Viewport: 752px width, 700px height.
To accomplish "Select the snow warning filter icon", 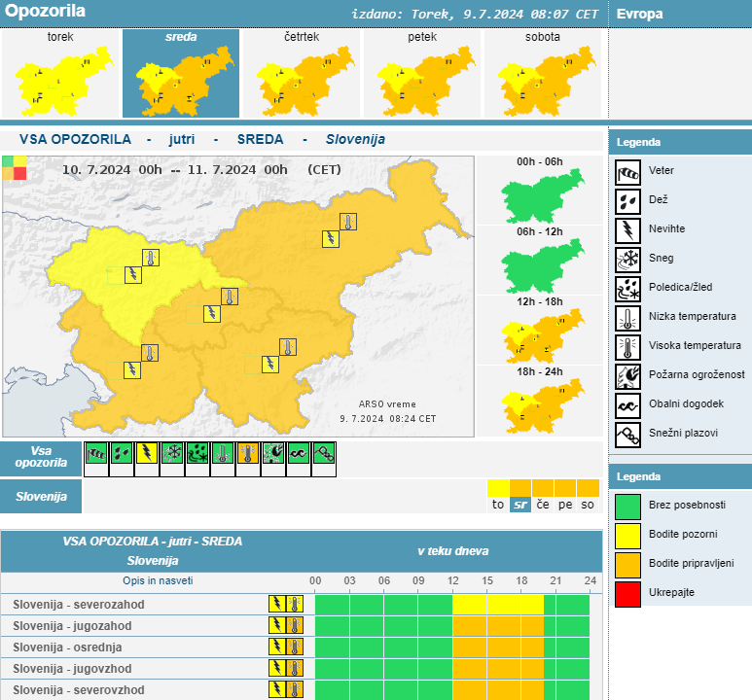I will click(x=172, y=453).
